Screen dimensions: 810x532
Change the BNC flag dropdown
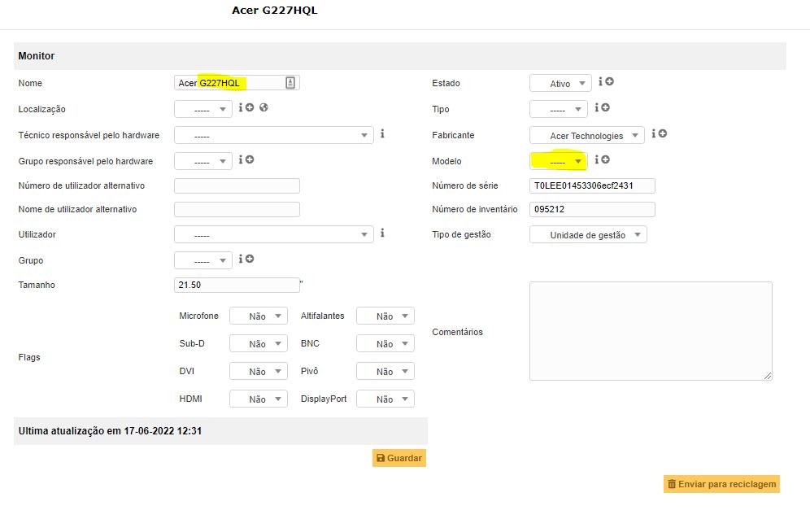[385, 343]
